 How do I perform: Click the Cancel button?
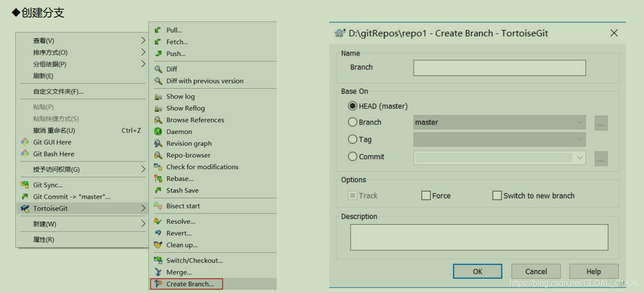(536, 272)
